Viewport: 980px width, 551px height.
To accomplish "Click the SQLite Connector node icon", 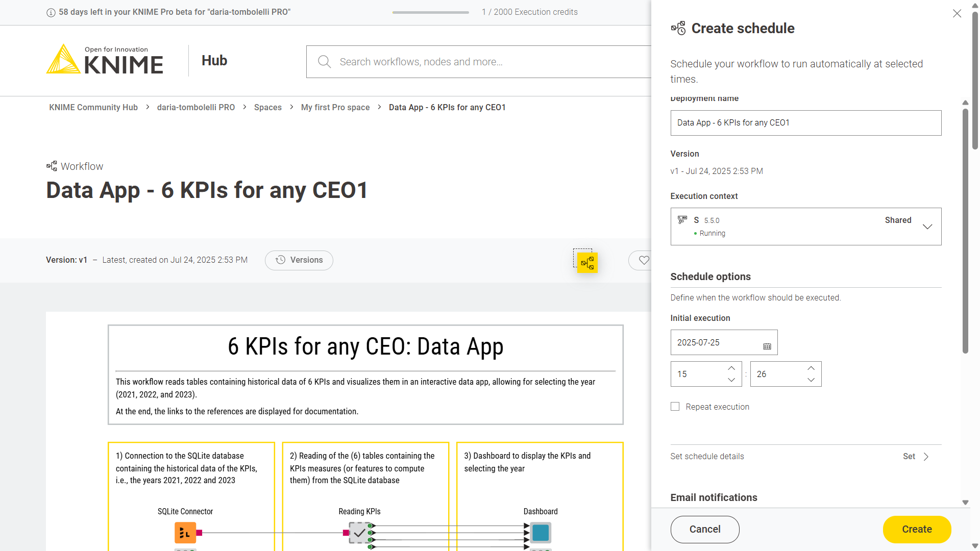I will (185, 533).
